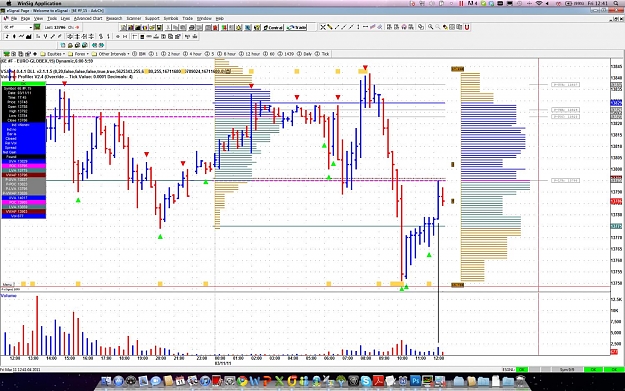Click the printer icon in main toolbar

click(191, 27)
